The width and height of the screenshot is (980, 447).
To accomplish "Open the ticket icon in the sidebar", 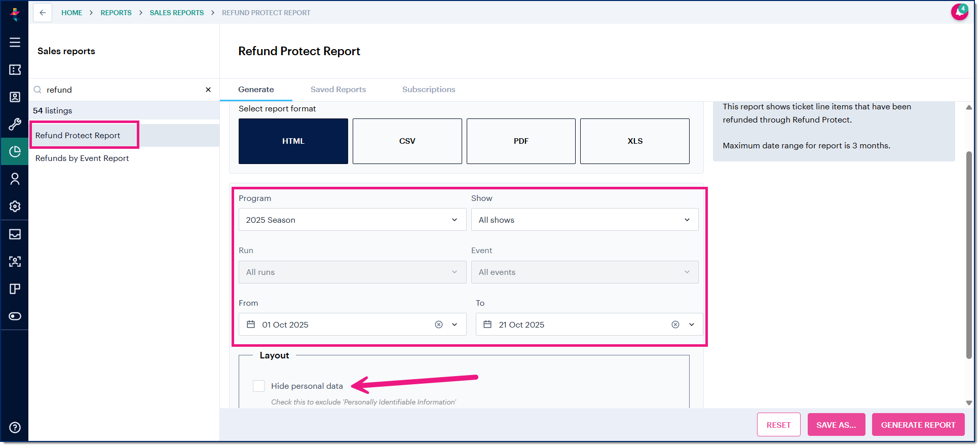I will pyautogui.click(x=15, y=69).
